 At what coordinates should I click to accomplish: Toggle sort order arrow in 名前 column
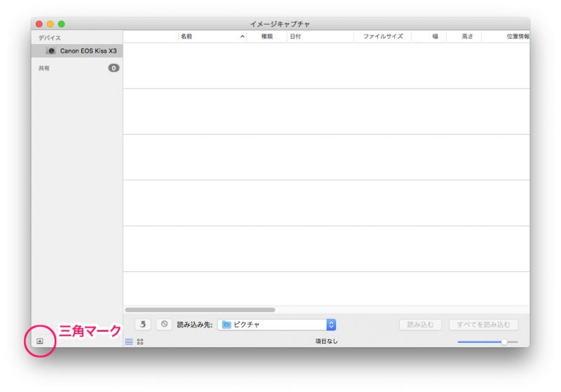[x=242, y=36]
